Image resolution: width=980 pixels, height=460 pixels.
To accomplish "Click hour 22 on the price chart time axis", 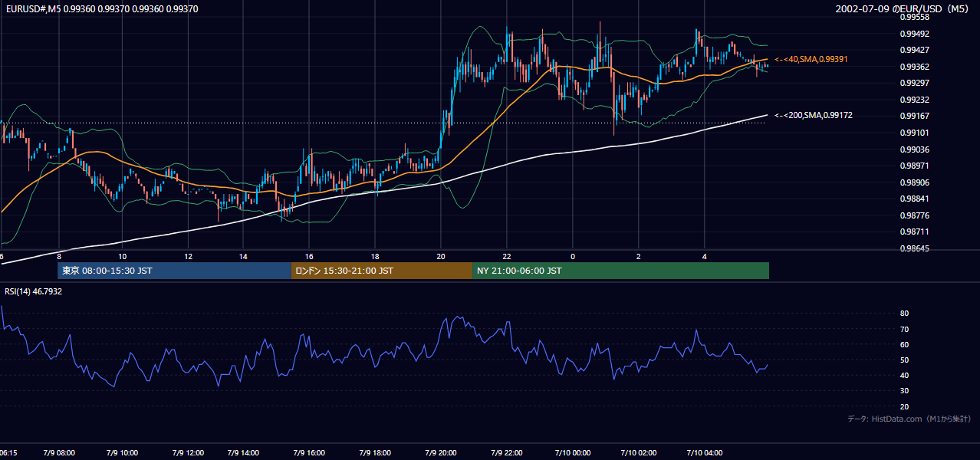I will 507,256.
